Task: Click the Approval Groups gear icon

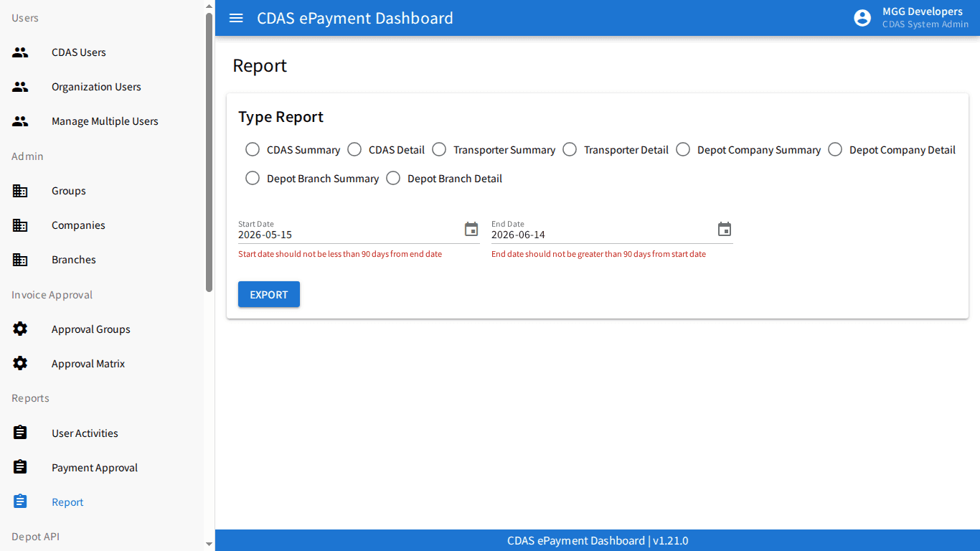Action: [20, 329]
